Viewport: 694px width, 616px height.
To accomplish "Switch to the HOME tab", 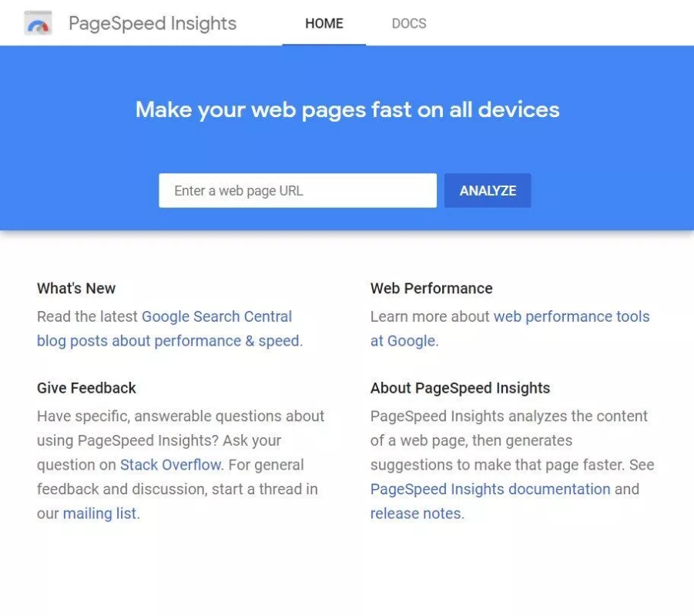I will (324, 23).
